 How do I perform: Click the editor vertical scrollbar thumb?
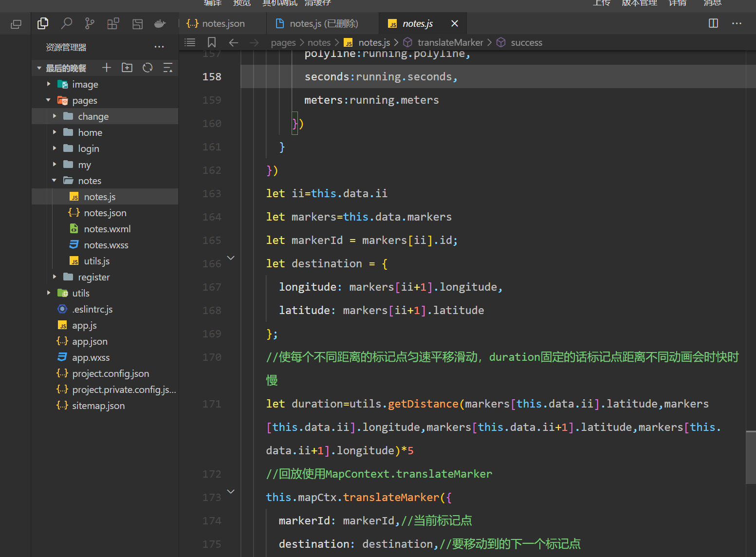[x=751, y=457]
